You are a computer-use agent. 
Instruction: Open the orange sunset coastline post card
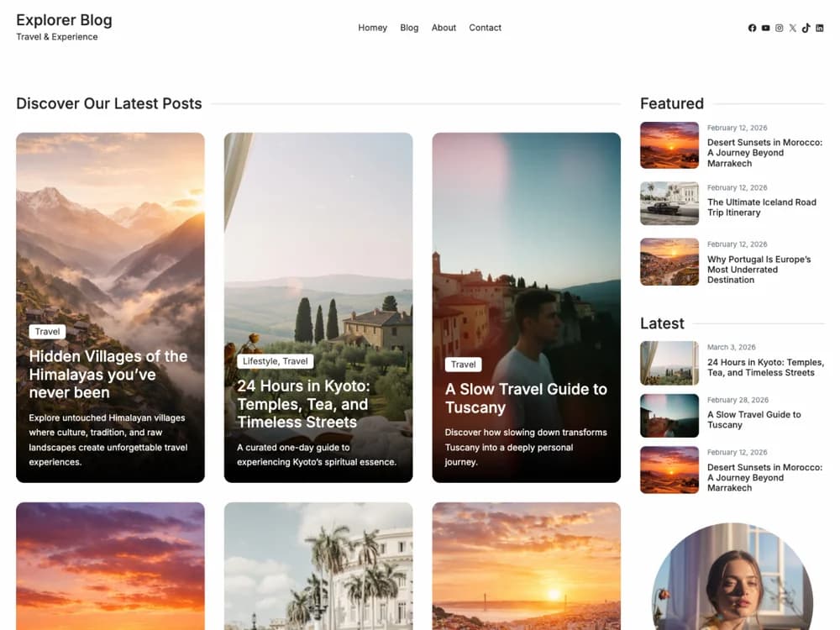pyautogui.click(x=527, y=565)
